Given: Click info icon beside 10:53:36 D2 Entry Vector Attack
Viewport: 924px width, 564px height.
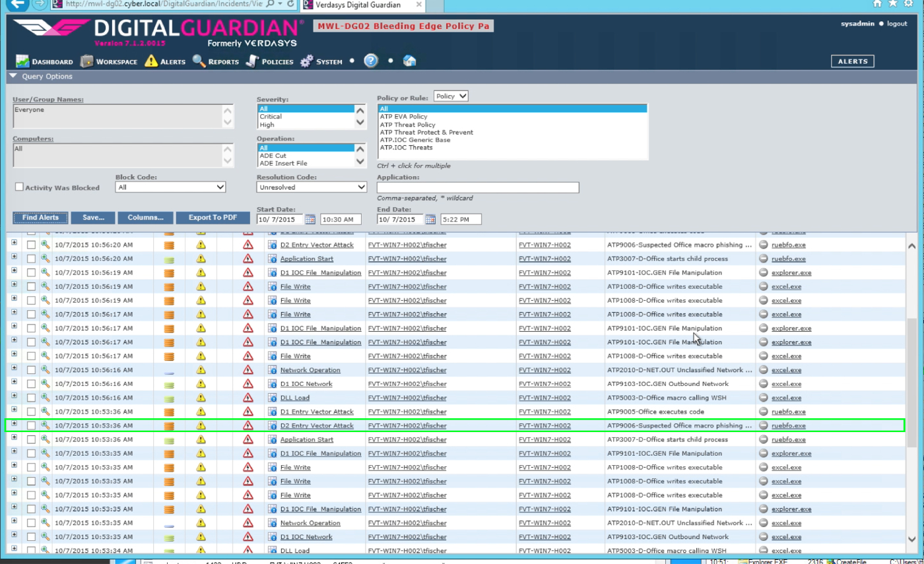Looking at the screenshot, I should click(272, 425).
